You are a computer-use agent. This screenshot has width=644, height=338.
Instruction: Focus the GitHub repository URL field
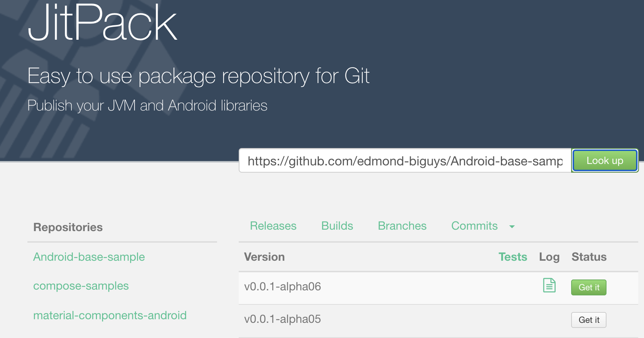(x=405, y=161)
